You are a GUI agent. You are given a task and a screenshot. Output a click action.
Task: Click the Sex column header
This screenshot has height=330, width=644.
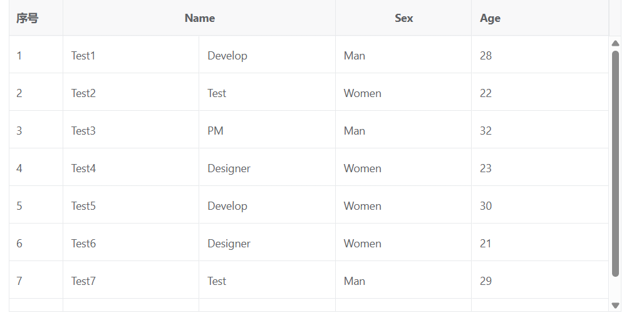[403, 18]
